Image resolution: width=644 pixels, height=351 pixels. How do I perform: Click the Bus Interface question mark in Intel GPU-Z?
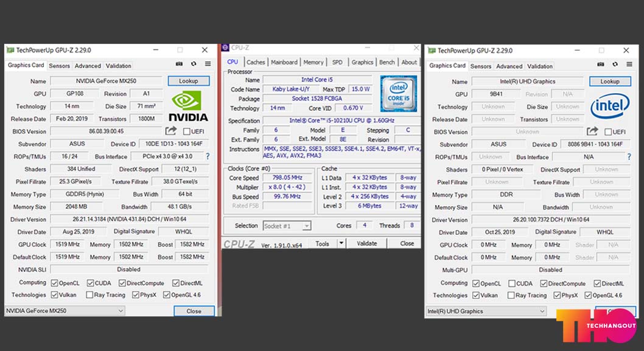(629, 157)
